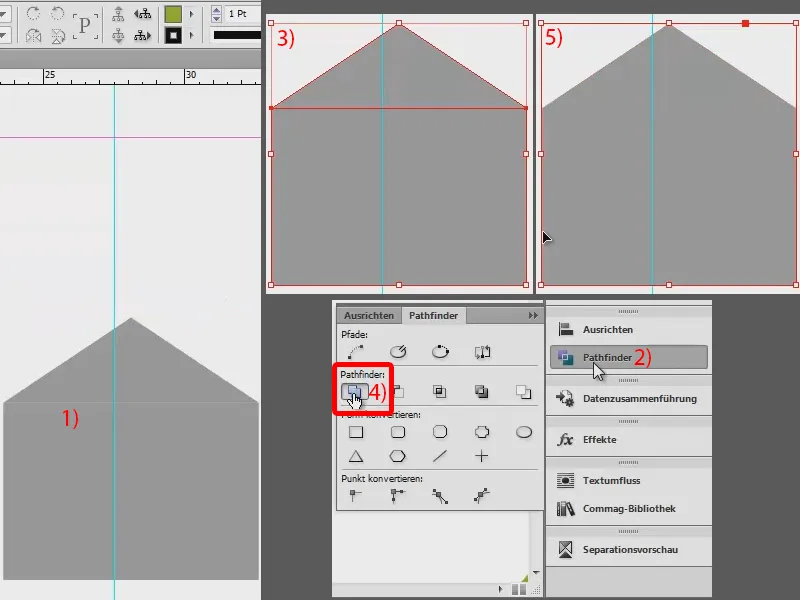Increase stroke weight with the stepper up arrow
This screenshot has width=800, height=600.
pyautogui.click(x=216, y=10)
